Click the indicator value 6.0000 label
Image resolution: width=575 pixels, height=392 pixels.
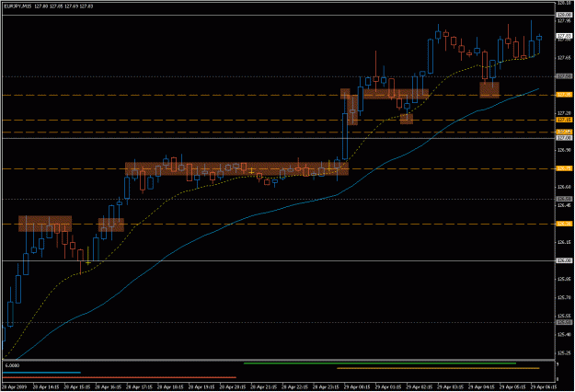coord(12,365)
